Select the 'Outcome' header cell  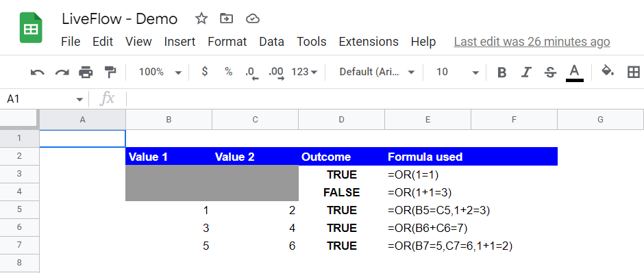click(341, 157)
